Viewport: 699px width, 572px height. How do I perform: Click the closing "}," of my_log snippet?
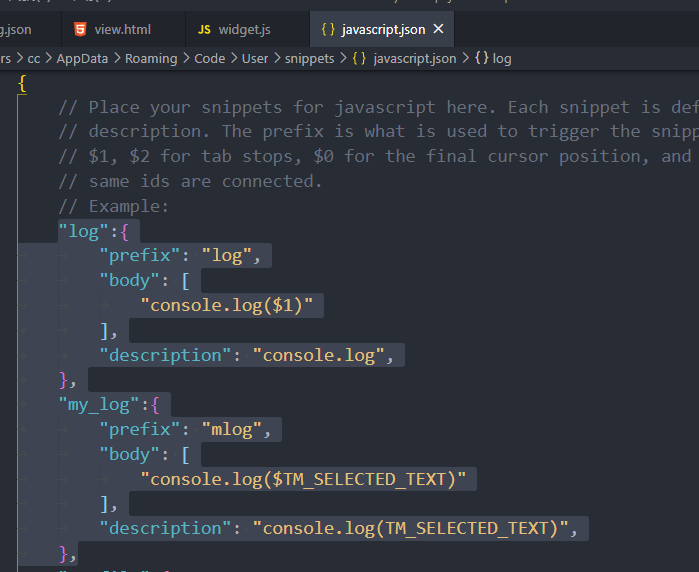click(68, 554)
